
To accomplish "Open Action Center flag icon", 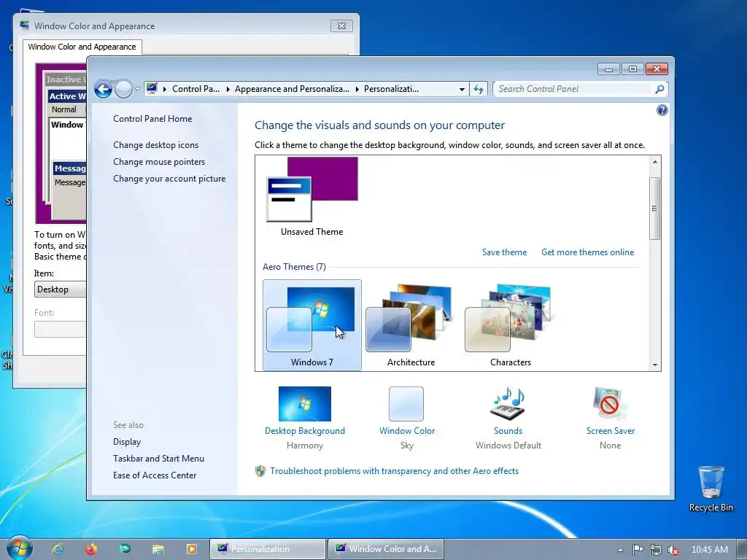I will (x=638, y=550).
